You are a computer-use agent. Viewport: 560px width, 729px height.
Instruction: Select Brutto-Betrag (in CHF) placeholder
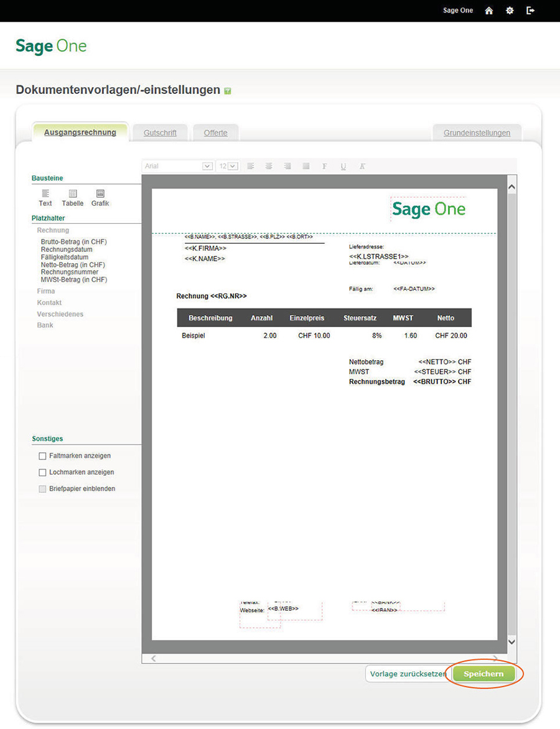(73, 242)
